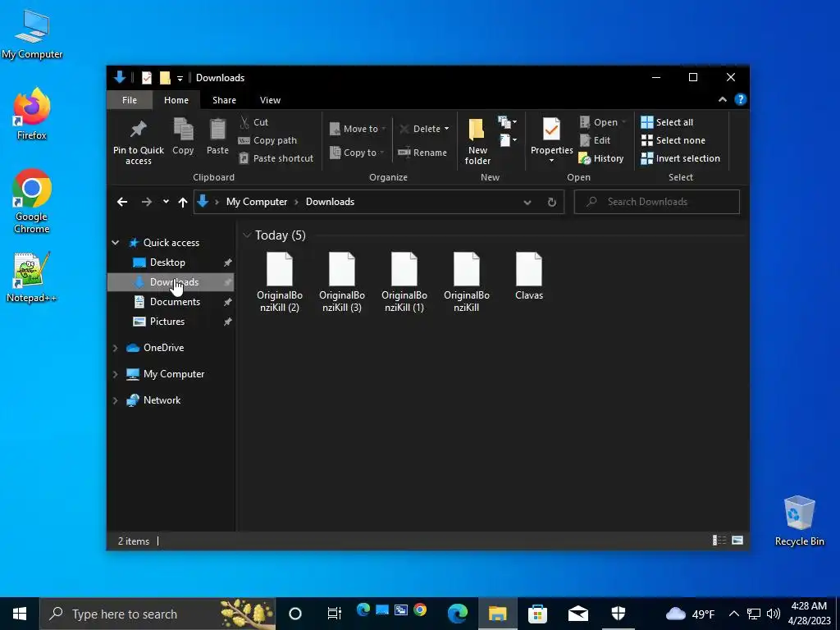840x630 pixels.
Task: Click Invert selection in the ribbon
Action: pos(680,158)
